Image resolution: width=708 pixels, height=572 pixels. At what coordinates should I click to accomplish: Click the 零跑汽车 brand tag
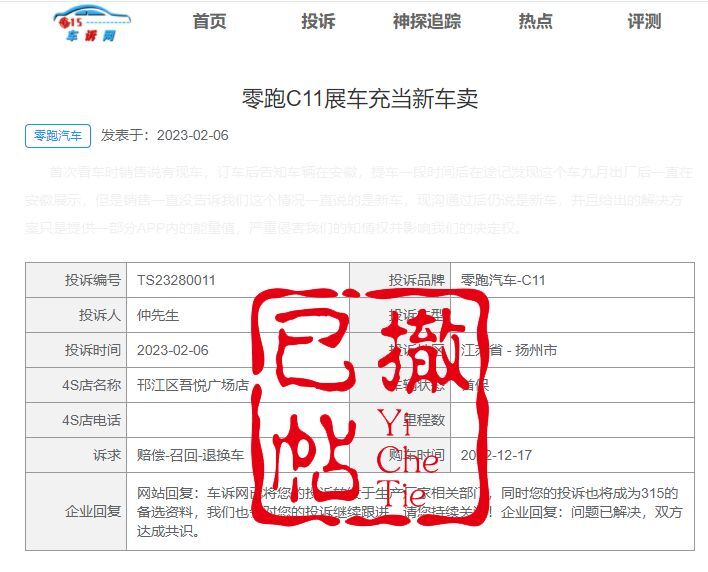[58, 136]
